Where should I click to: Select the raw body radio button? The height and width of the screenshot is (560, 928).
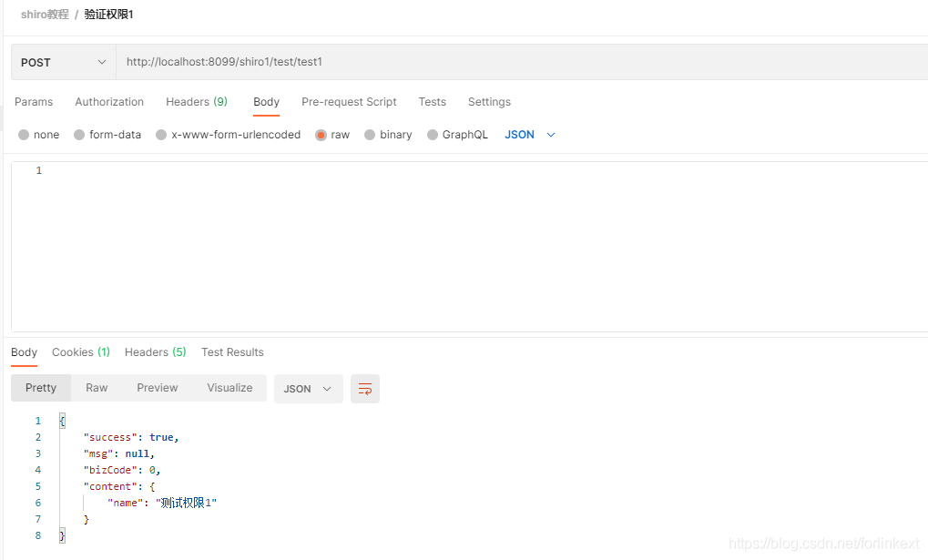click(x=321, y=135)
